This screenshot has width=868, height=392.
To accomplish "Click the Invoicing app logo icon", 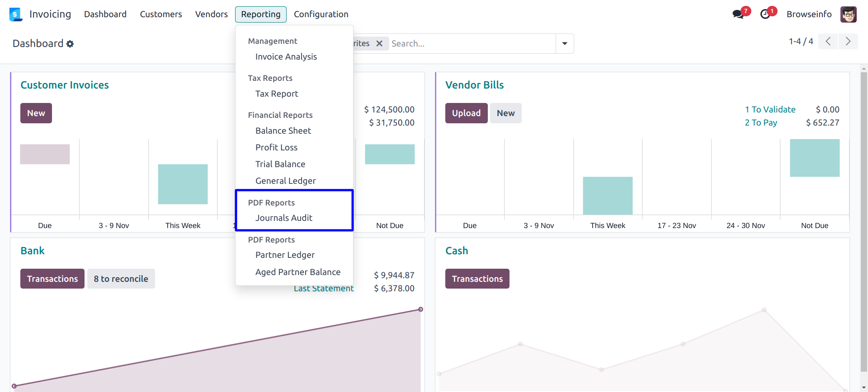I will pos(15,14).
